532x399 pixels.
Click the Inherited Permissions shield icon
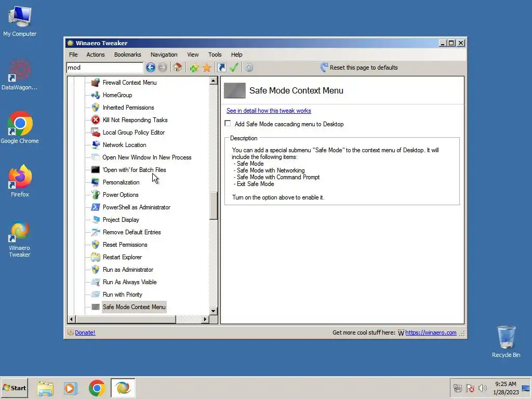coord(96,108)
